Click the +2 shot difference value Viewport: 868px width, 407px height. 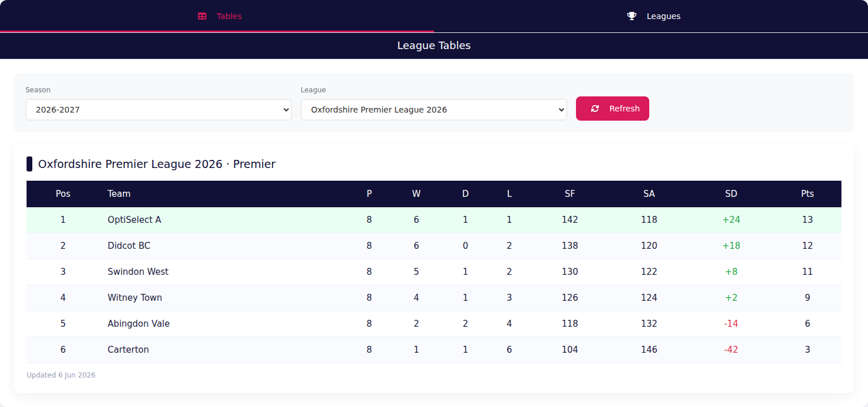click(x=731, y=298)
